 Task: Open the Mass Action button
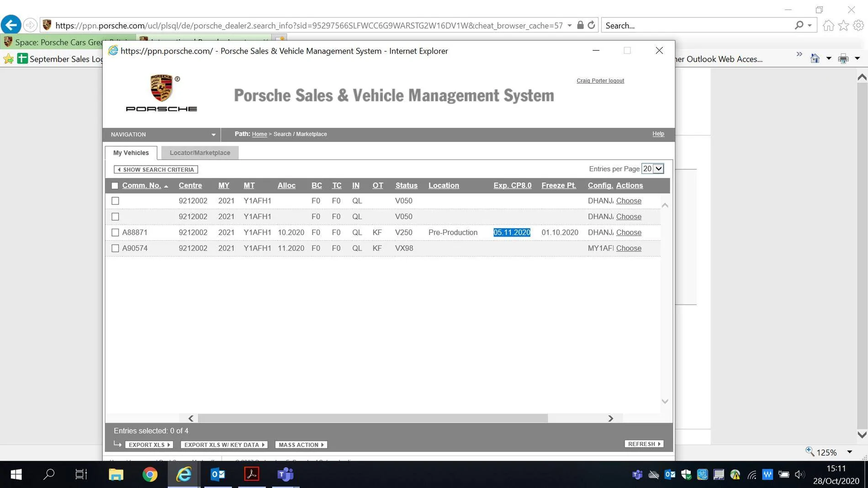(301, 445)
